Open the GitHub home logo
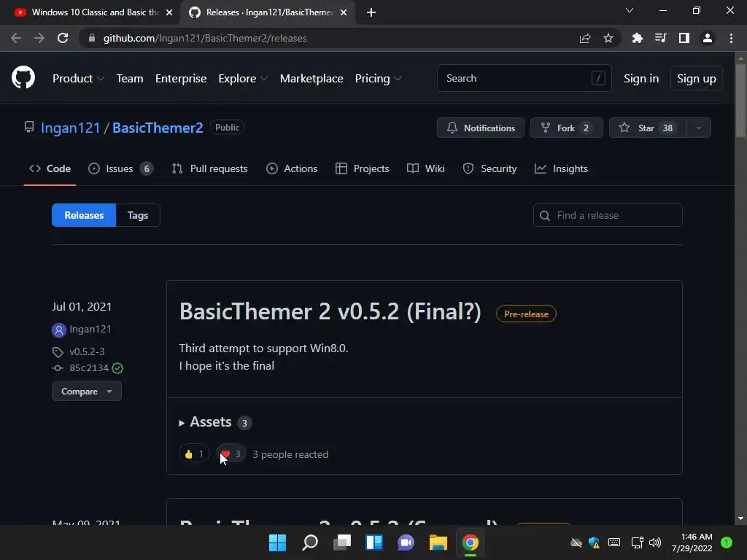 click(x=23, y=77)
